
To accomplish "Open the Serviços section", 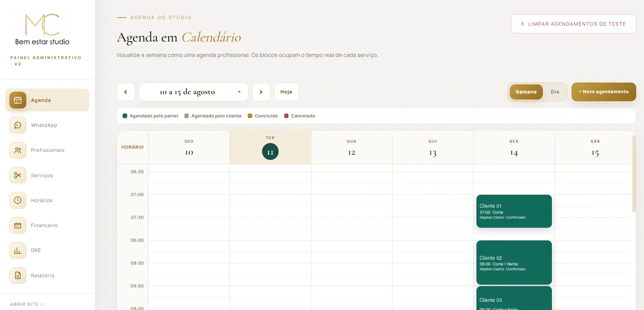I will click(47, 175).
